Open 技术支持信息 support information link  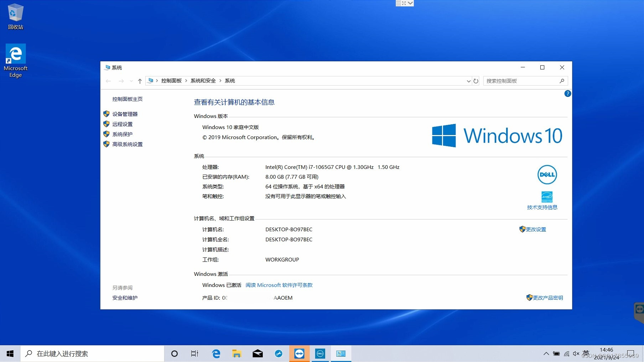tap(542, 207)
